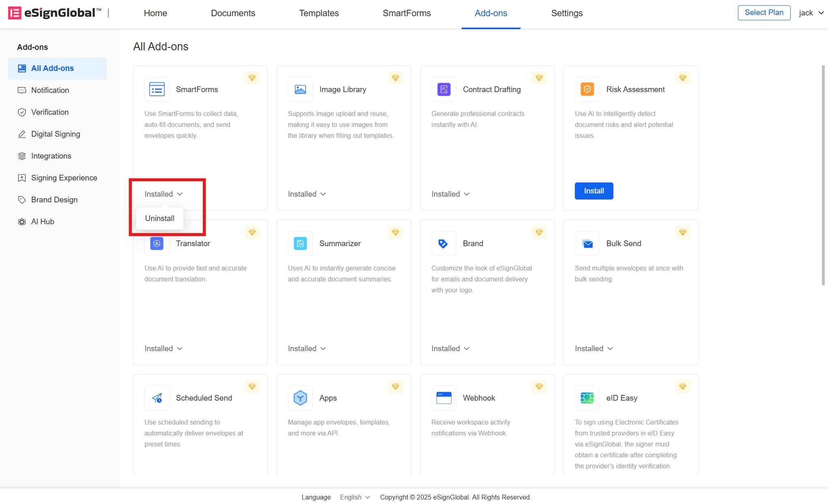The image size is (828, 504).
Task: Open the English language selector
Action: click(355, 497)
